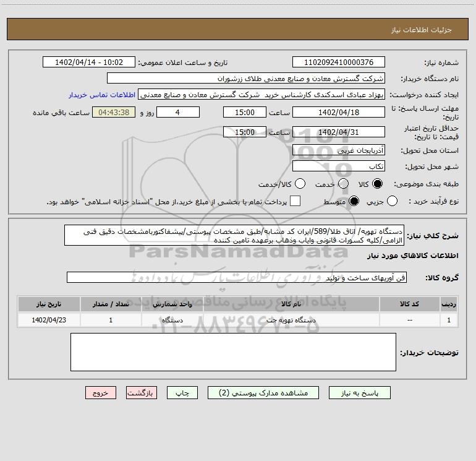Image resolution: width=476 pixels, height=461 pixels.
Task: Open the اطلاعات تماس خریدار link
Action: tap(102, 95)
